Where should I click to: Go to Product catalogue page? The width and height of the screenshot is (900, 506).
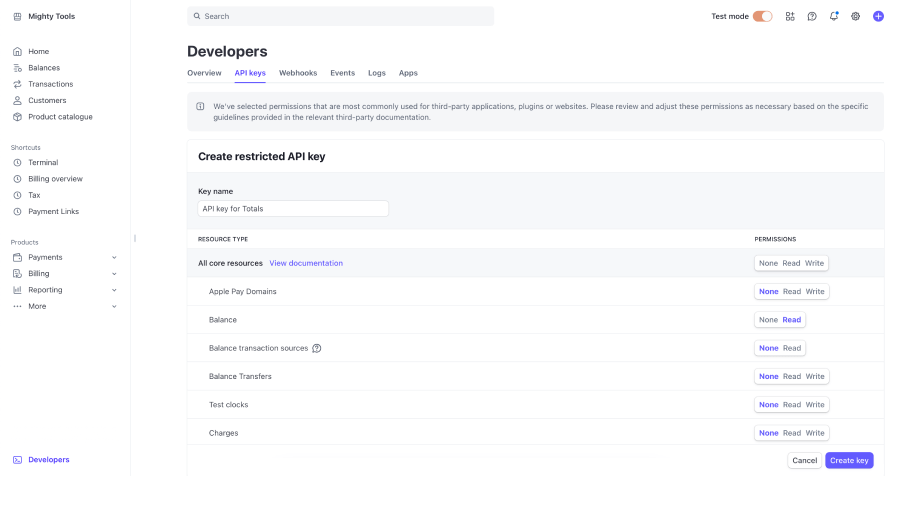[60, 117]
